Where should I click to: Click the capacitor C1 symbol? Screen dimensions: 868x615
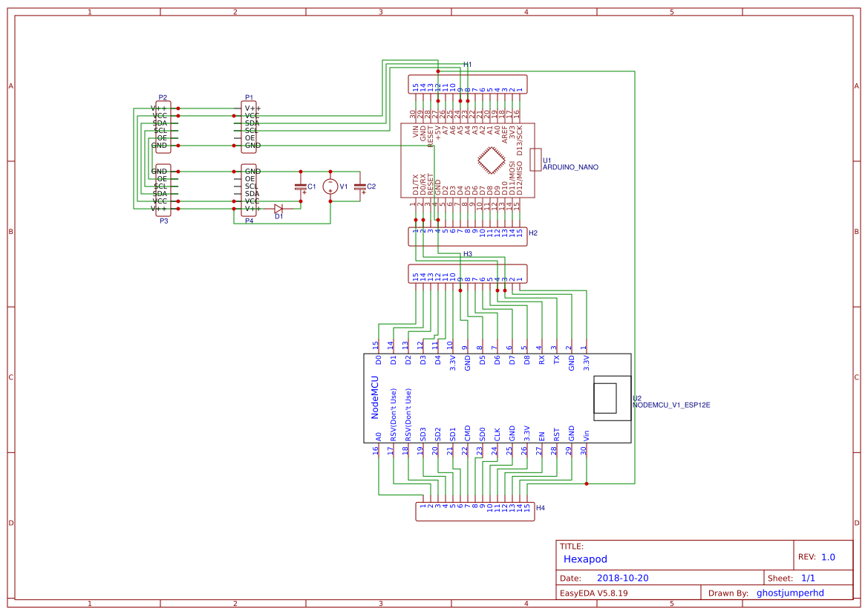click(x=301, y=188)
